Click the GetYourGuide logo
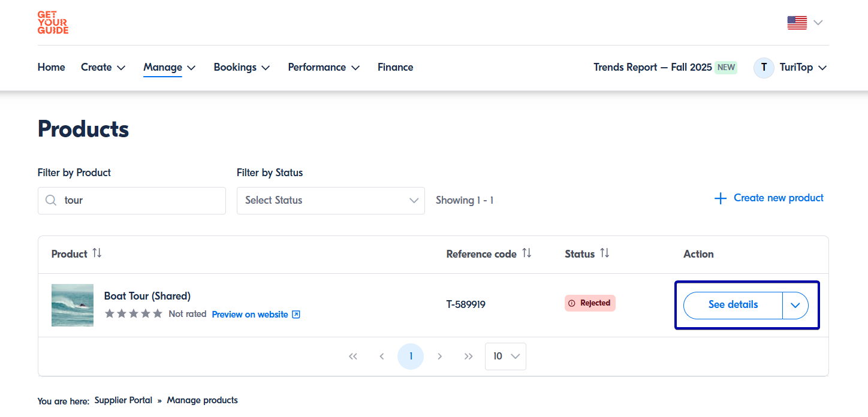The width and height of the screenshot is (868, 417). [53, 22]
